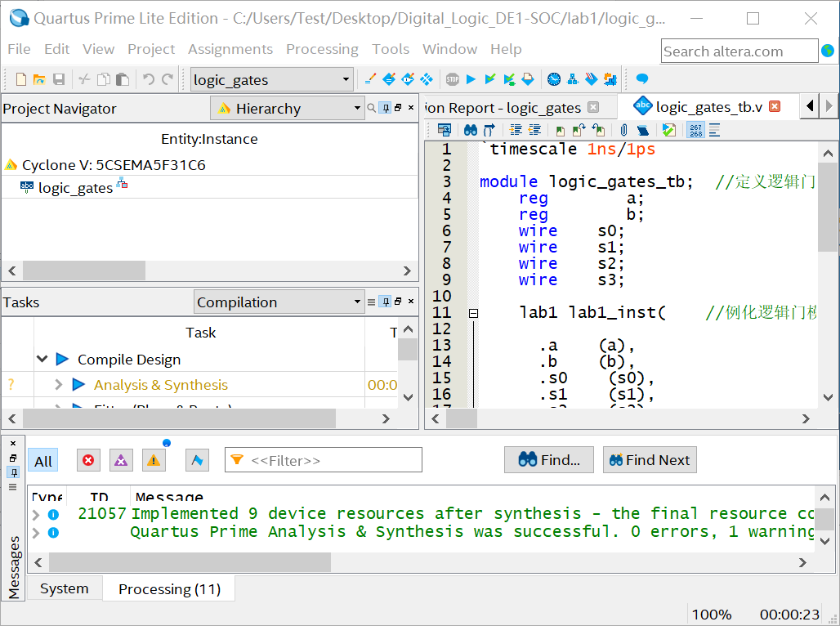Viewport: 840px width, 626px height.
Task: Search the Project Navigator with the magnifier
Action: pos(371,108)
